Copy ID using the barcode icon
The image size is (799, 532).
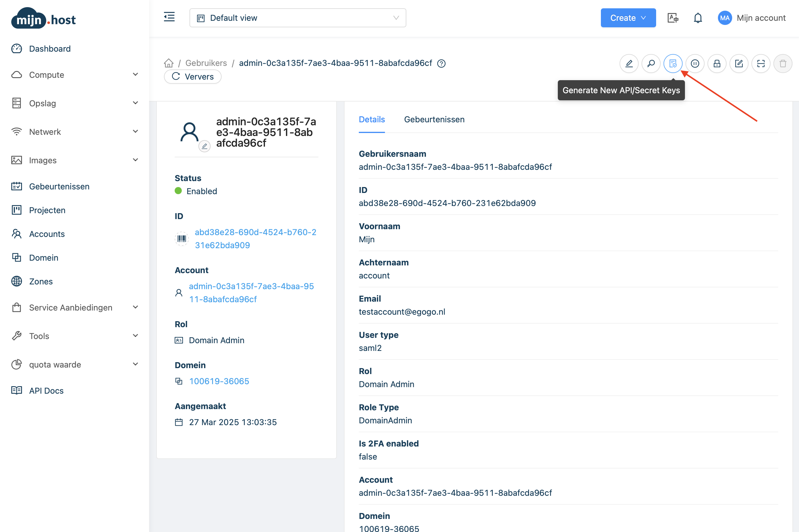[x=181, y=238]
